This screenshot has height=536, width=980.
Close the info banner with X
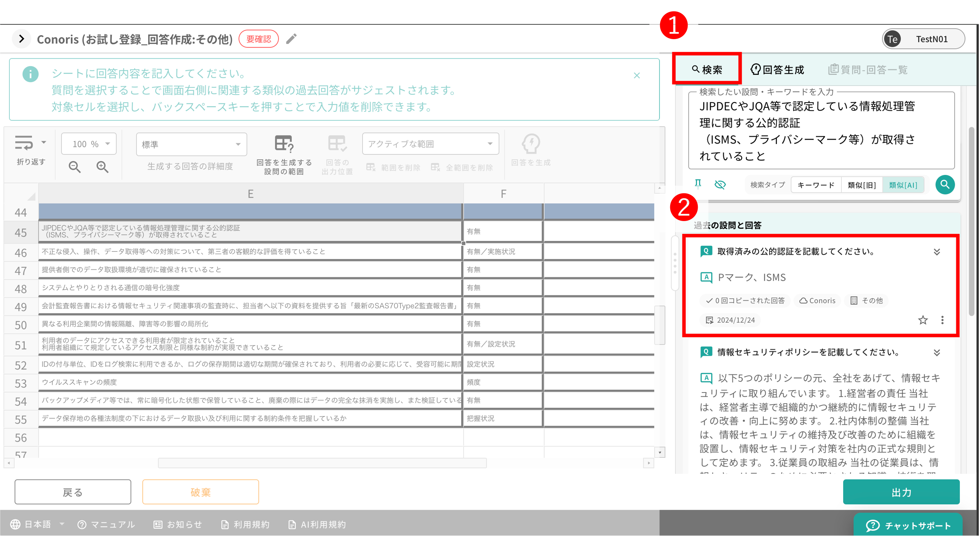637,75
